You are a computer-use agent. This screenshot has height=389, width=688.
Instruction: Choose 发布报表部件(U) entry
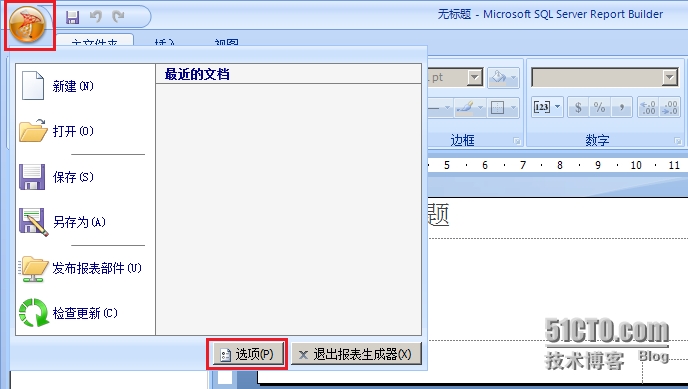pyautogui.click(x=85, y=268)
